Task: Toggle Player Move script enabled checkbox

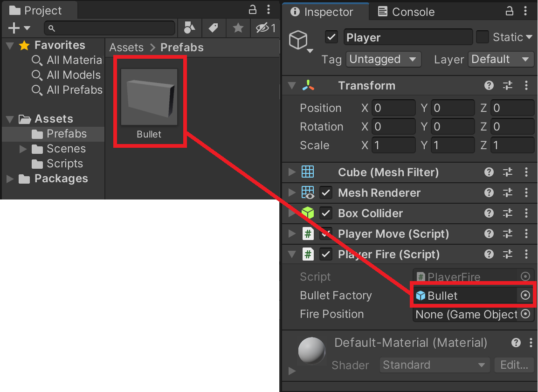Action: pos(326,234)
